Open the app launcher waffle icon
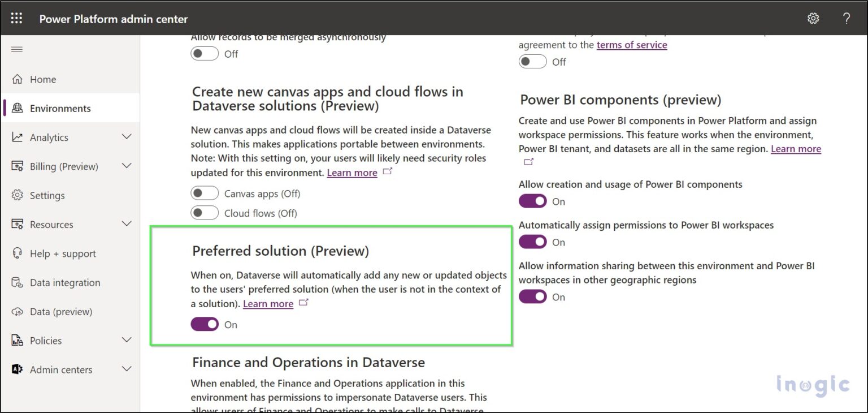This screenshot has width=868, height=413. click(x=16, y=18)
